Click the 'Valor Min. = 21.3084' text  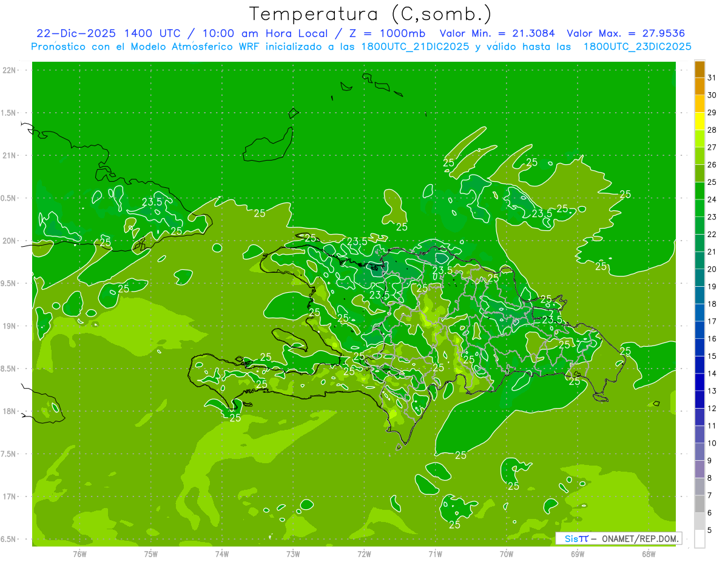click(x=497, y=34)
